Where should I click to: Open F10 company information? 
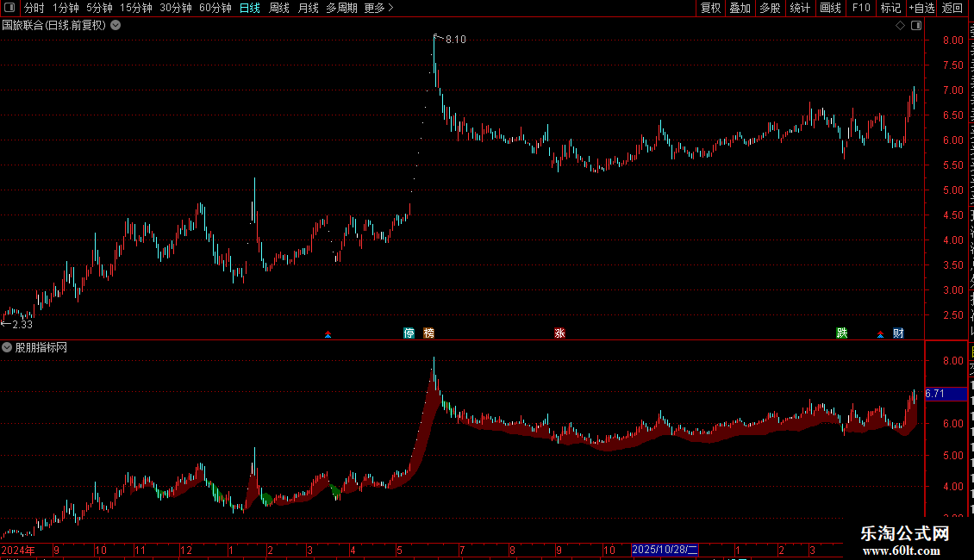pyautogui.click(x=861, y=8)
